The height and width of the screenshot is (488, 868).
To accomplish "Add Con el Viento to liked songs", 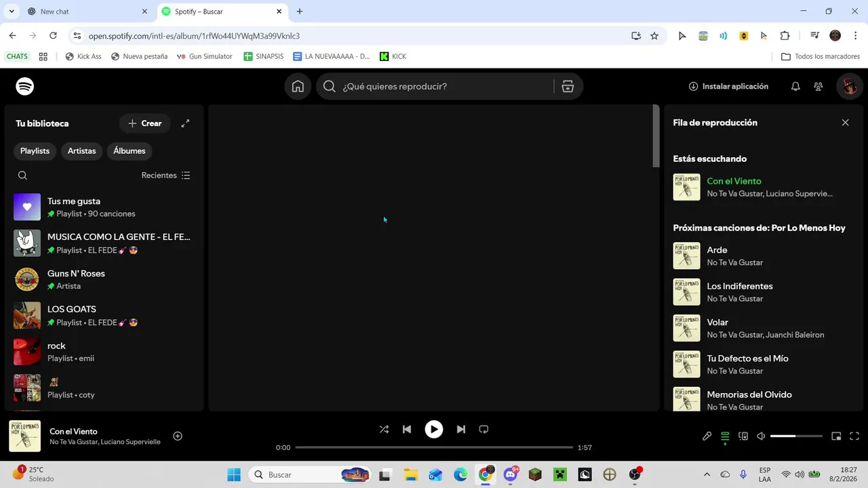I will tap(178, 436).
